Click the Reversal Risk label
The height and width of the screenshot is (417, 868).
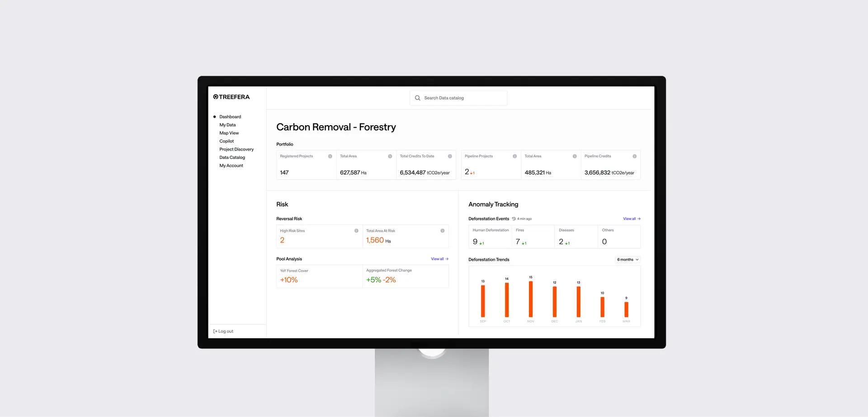[x=289, y=219]
